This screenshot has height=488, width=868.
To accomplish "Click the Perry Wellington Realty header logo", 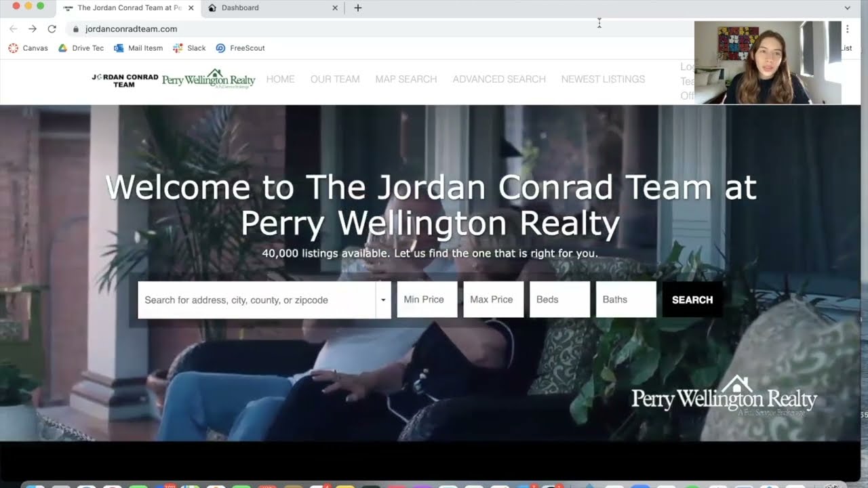I will click(x=208, y=79).
